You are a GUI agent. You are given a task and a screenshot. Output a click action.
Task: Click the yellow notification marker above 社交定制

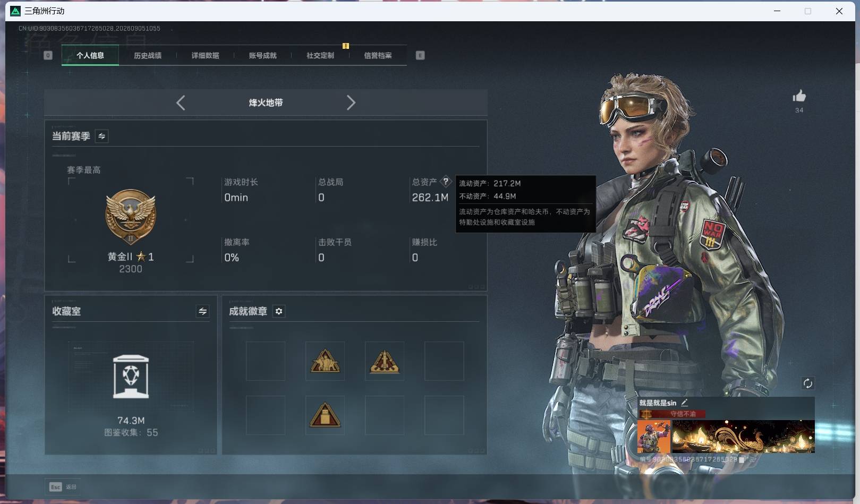tap(346, 46)
